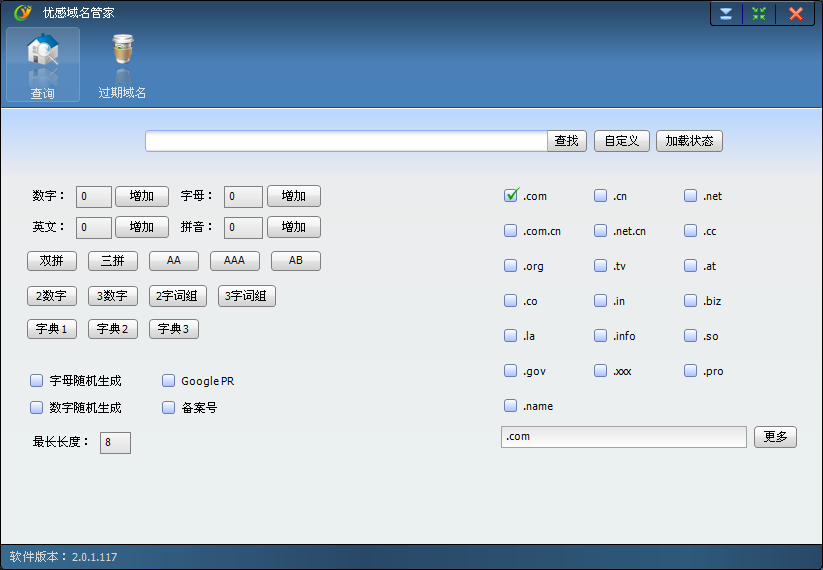Uncheck the .com domain checkbox
The width and height of the screenshot is (823, 570).
click(511, 195)
